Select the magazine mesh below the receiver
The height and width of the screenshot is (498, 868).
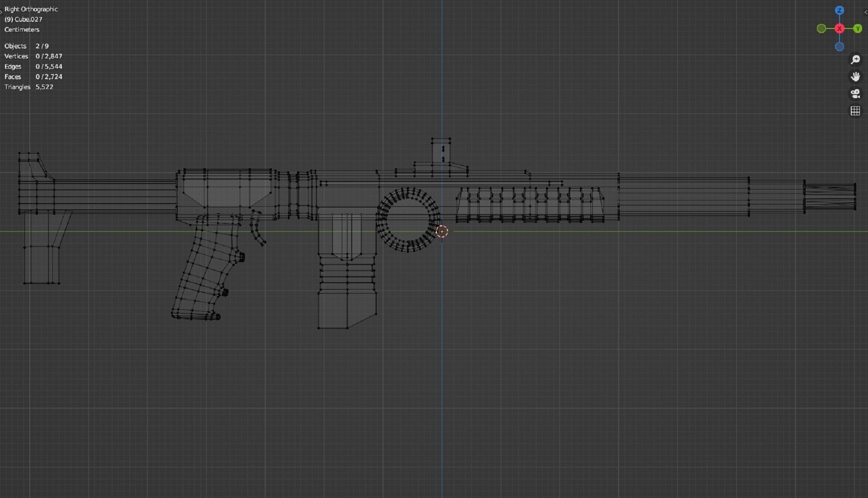click(347, 271)
